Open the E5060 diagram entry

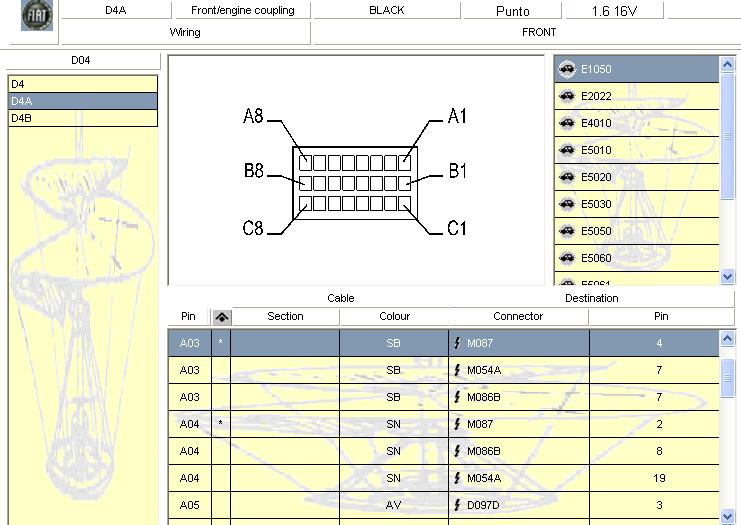click(x=637, y=258)
